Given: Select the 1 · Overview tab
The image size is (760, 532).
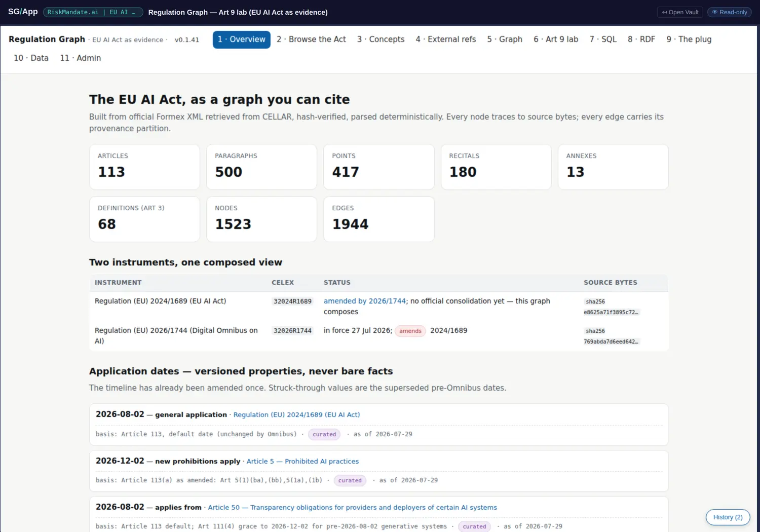Looking at the screenshot, I should point(241,40).
